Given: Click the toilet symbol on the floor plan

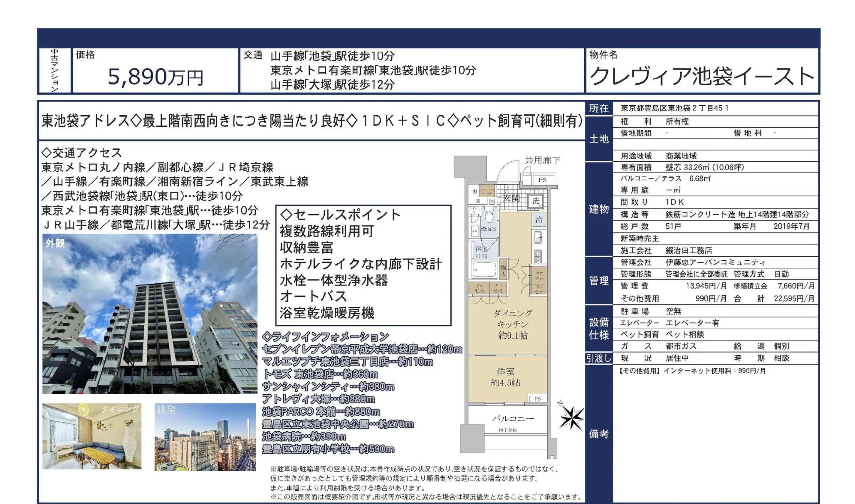Looking at the screenshot, I should click(x=488, y=217).
